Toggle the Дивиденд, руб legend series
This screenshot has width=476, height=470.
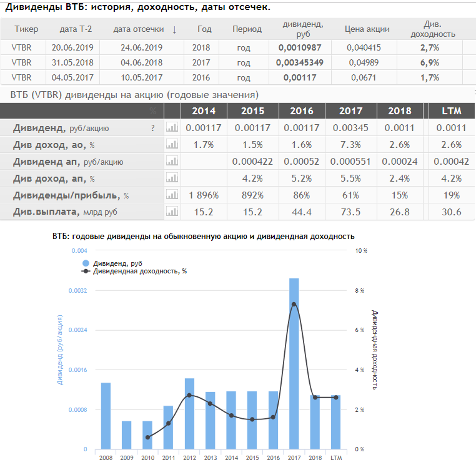[x=112, y=263]
